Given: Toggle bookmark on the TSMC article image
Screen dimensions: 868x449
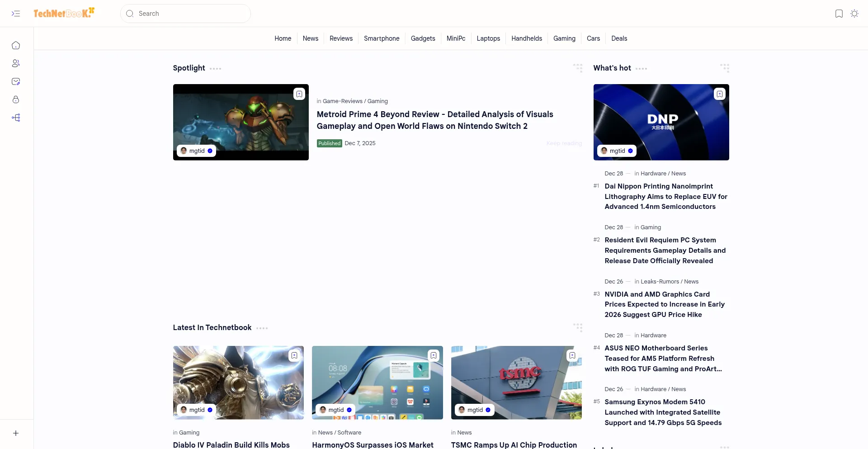Looking at the screenshot, I should 572,355.
